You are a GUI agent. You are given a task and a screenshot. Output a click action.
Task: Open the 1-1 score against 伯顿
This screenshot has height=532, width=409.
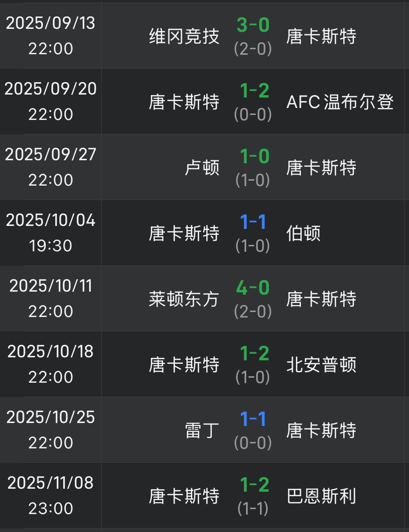(253, 222)
